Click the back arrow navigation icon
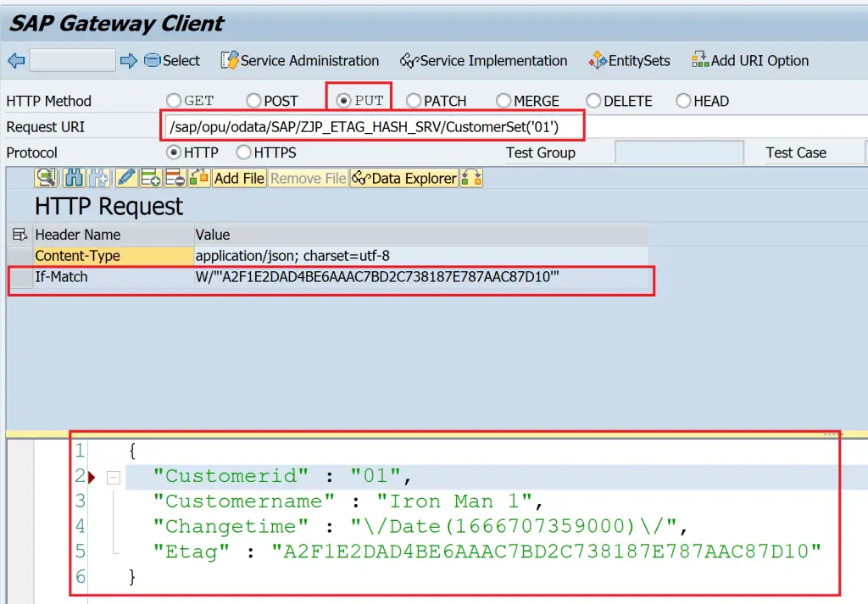Image resolution: width=868 pixels, height=604 pixels. pyautogui.click(x=16, y=60)
